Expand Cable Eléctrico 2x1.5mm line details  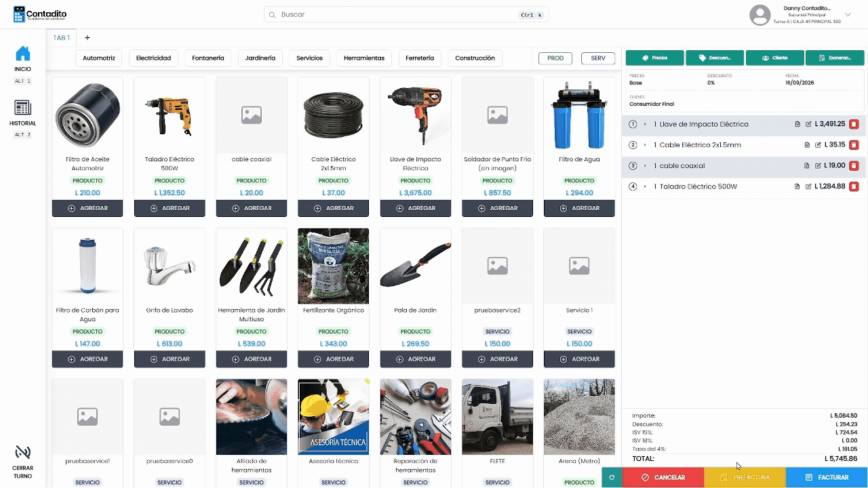645,145
